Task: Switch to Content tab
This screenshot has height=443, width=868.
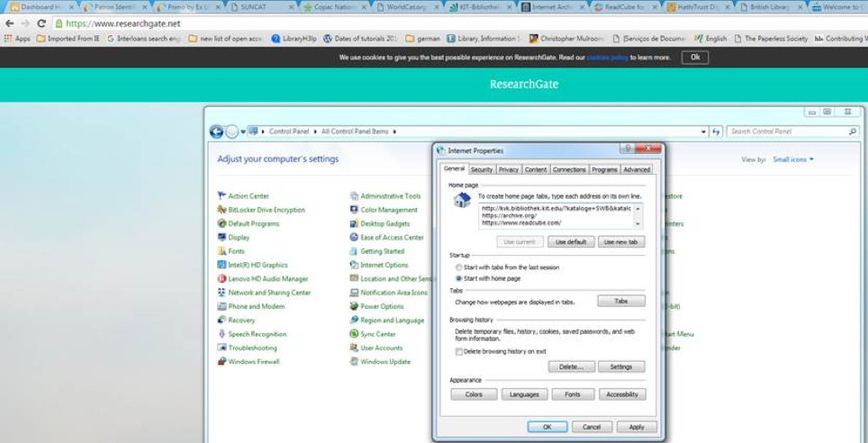Action: point(536,169)
